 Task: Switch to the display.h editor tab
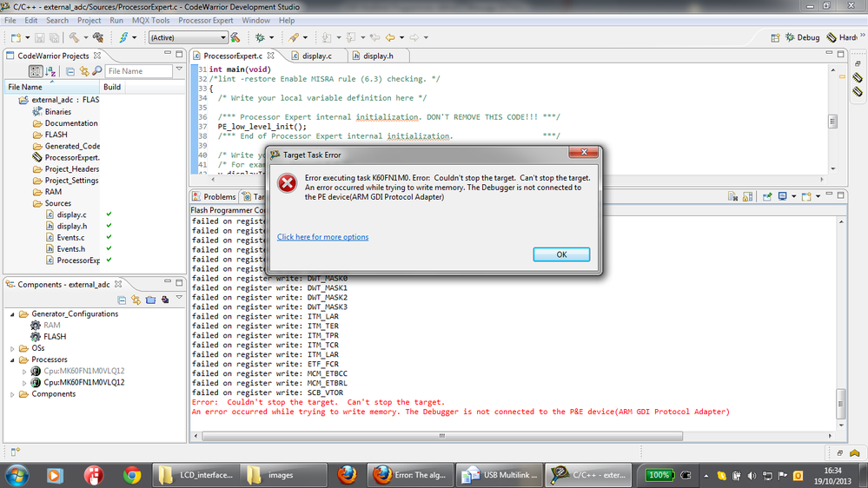(378, 56)
